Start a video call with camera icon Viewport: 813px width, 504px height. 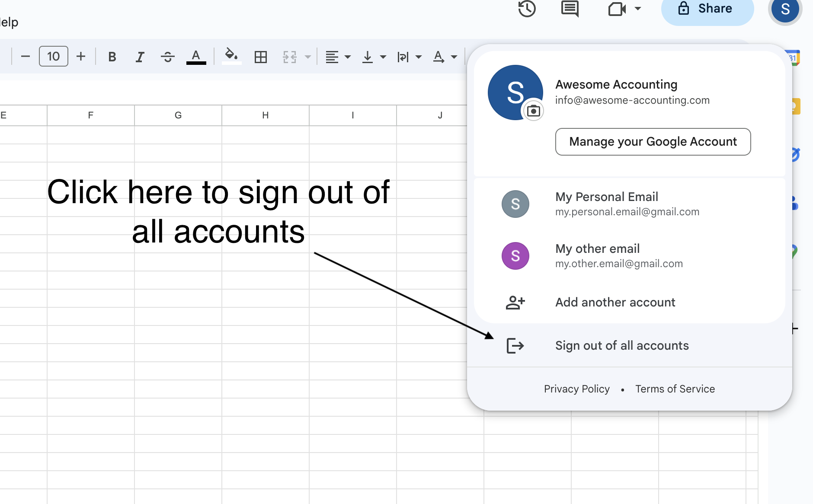617,9
